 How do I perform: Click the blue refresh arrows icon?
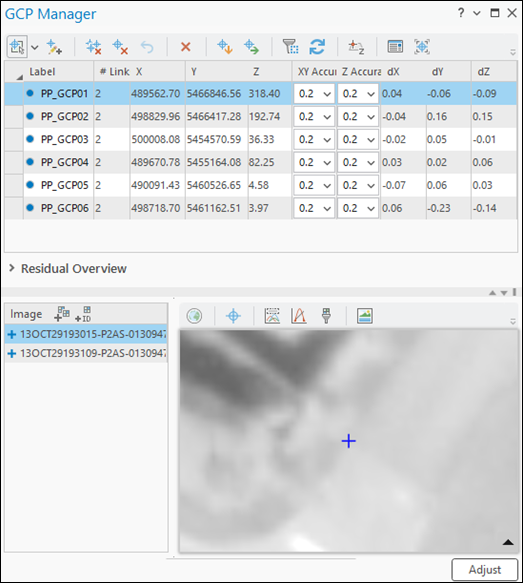317,47
